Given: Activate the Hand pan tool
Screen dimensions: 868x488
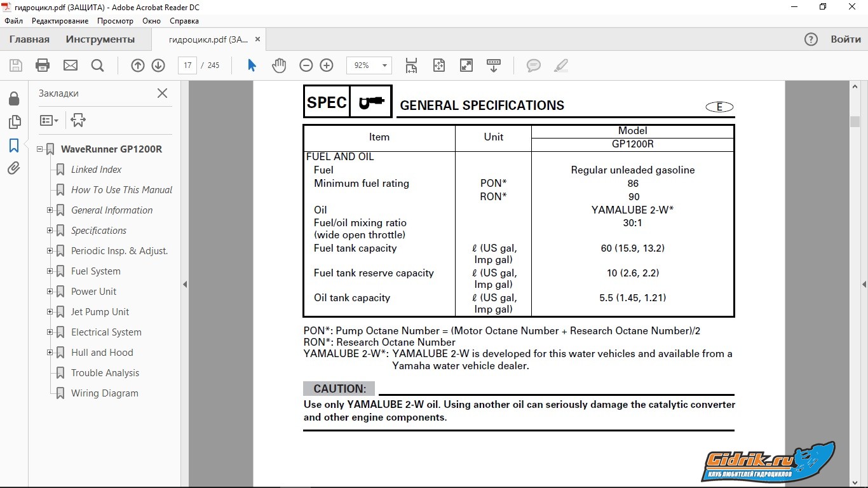Looking at the screenshot, I should 279,65.
